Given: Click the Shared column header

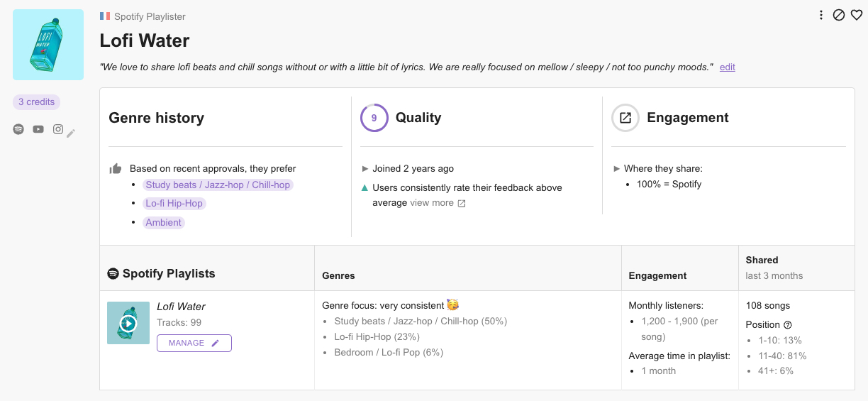Looking at the screenshot, I should 762,260.
